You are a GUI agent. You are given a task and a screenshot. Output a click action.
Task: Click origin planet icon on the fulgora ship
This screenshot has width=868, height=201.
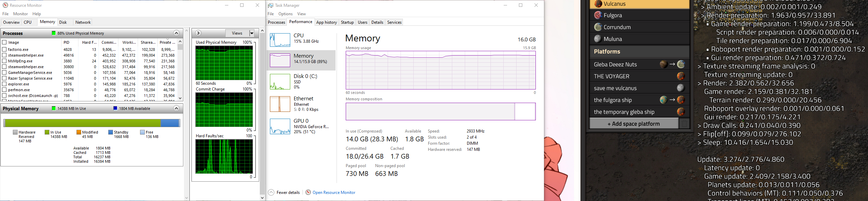tap(664, 100)
